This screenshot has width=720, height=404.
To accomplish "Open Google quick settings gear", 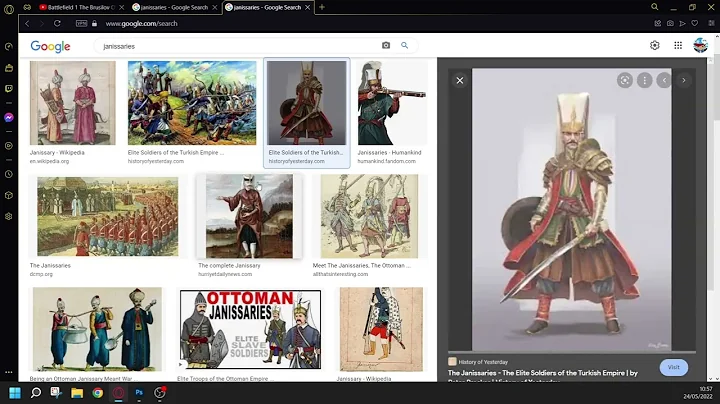I will (x=655, y=45).
